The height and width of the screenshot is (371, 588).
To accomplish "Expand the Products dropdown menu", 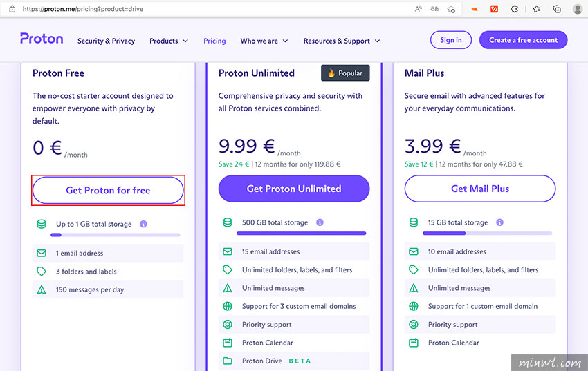I will coord(169,41).
